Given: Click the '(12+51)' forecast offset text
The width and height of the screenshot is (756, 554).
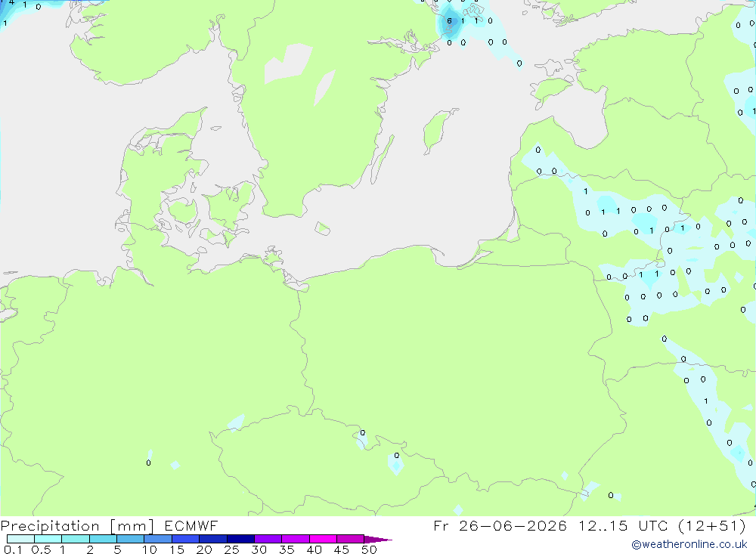Looking at the screenshot, I should 712,525.
